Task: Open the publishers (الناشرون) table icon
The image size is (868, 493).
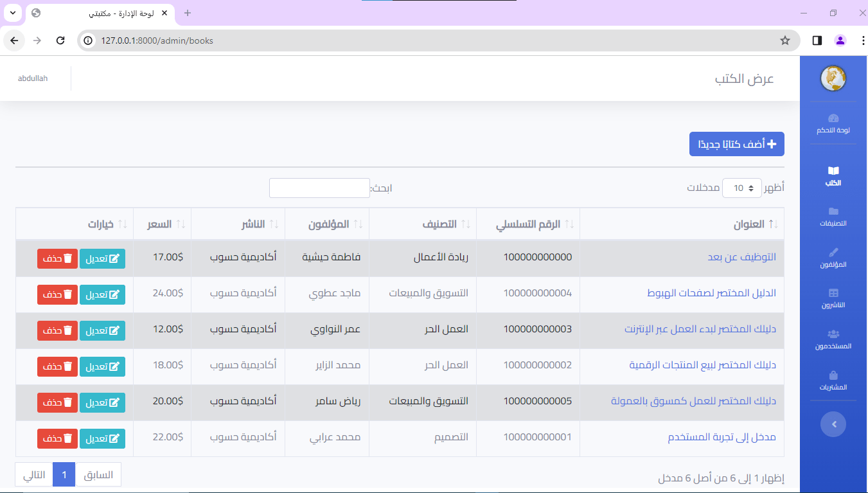Action: pyautogui.click(x=833, y=293)
